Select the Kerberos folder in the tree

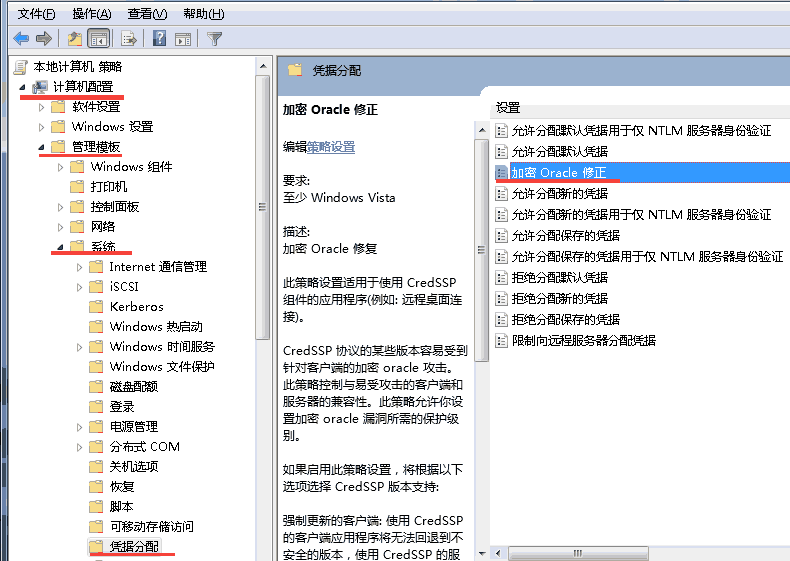tap(137, 306)
